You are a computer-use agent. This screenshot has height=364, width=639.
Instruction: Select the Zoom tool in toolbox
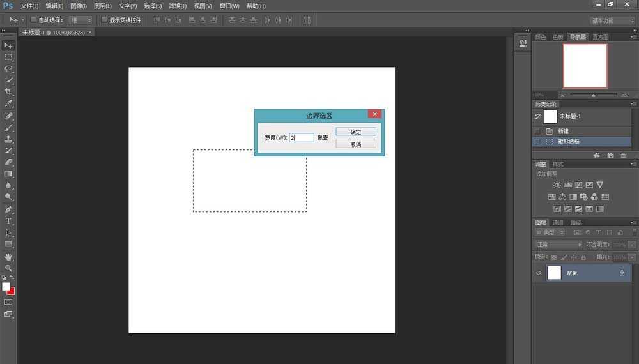point(9,268)
